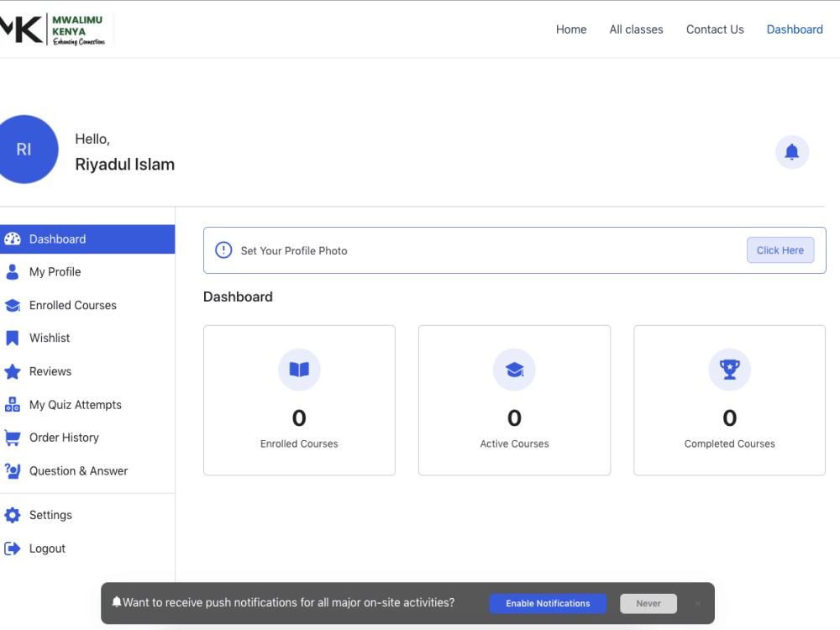840x630 pixels.
Task: Open the My Profile sidebar label
Action: tap(55, 271)
